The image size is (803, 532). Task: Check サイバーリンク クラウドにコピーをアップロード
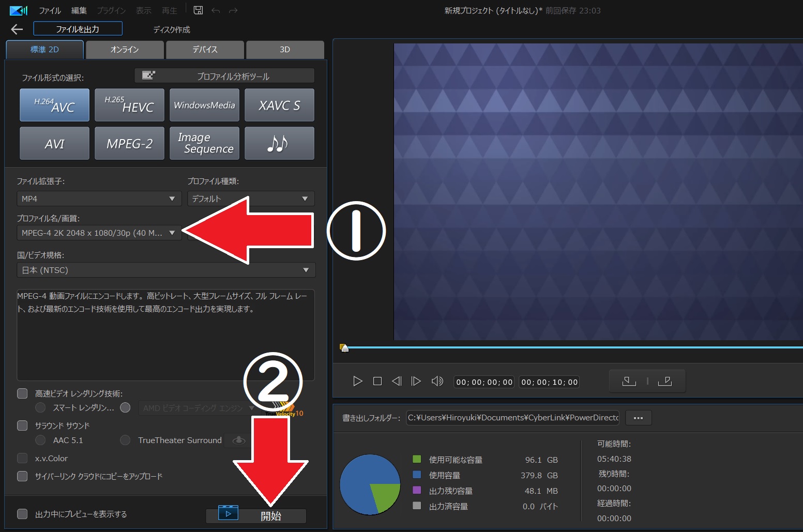[x=22, y=476]
